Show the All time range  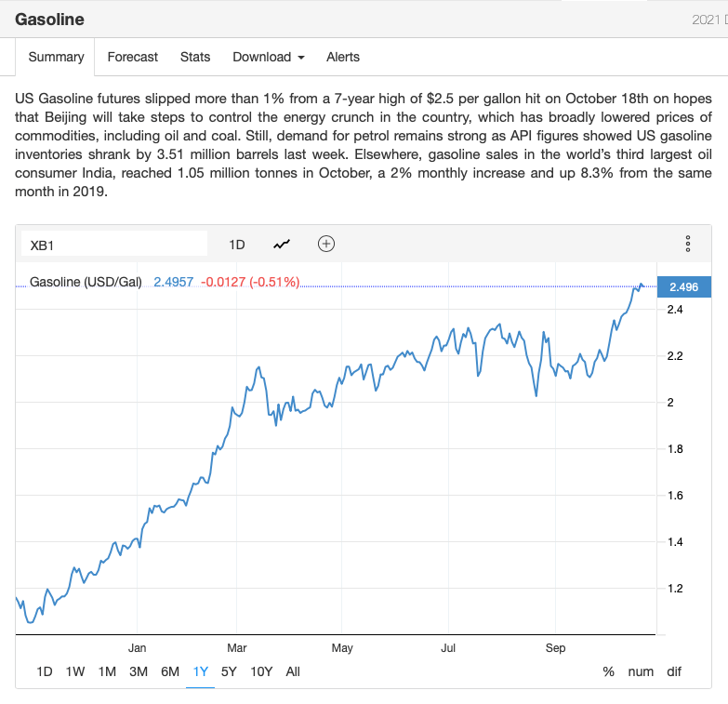point(293,671)
